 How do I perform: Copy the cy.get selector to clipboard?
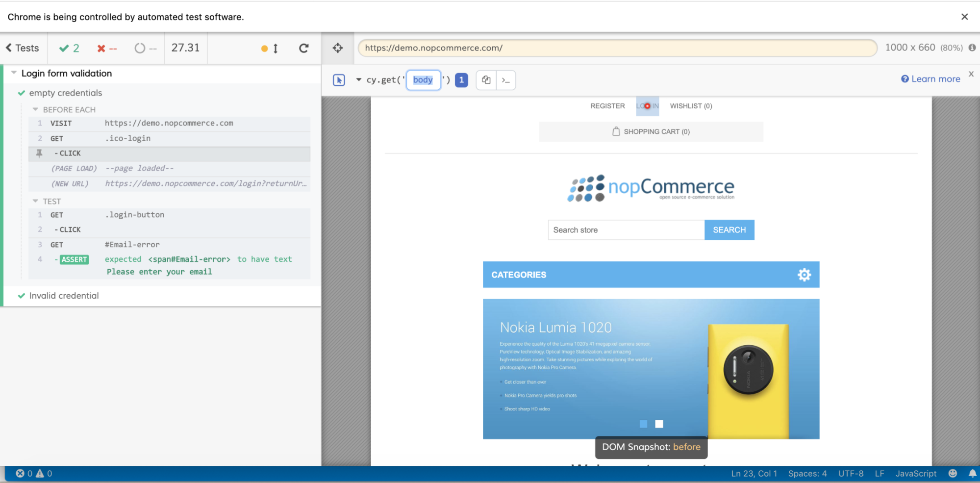tap(485, 80)
